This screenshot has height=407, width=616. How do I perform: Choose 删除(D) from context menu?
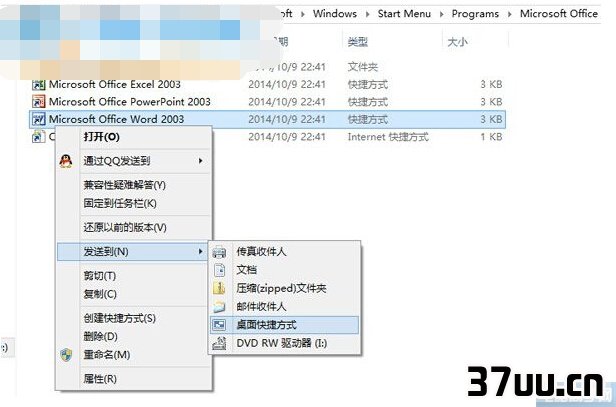click(100, 336)
